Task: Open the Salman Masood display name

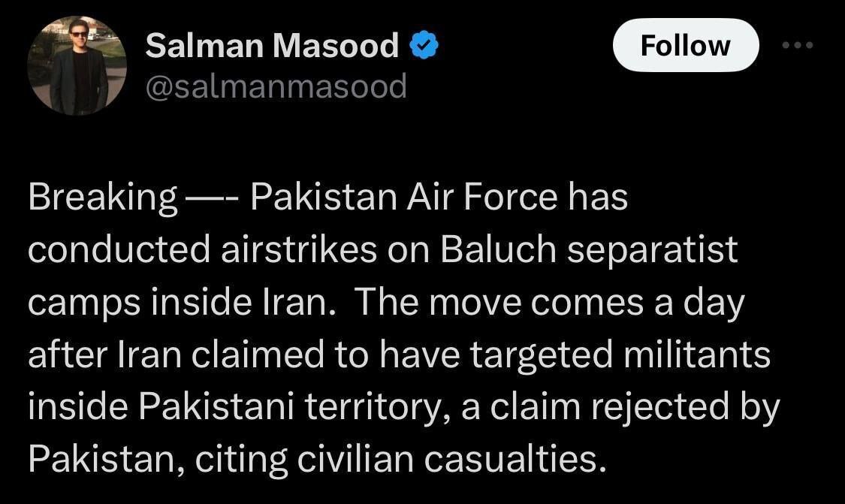Action: point(272,47)
